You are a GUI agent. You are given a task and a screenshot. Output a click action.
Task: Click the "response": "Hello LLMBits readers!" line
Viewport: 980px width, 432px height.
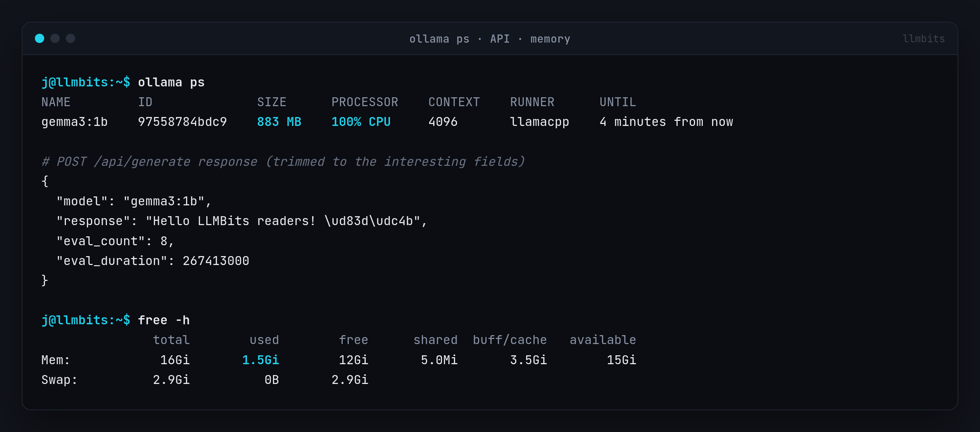point(242,221)
